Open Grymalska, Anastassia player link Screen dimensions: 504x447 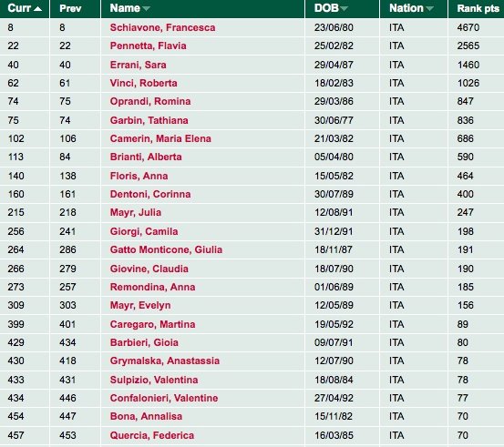point(165,361)
